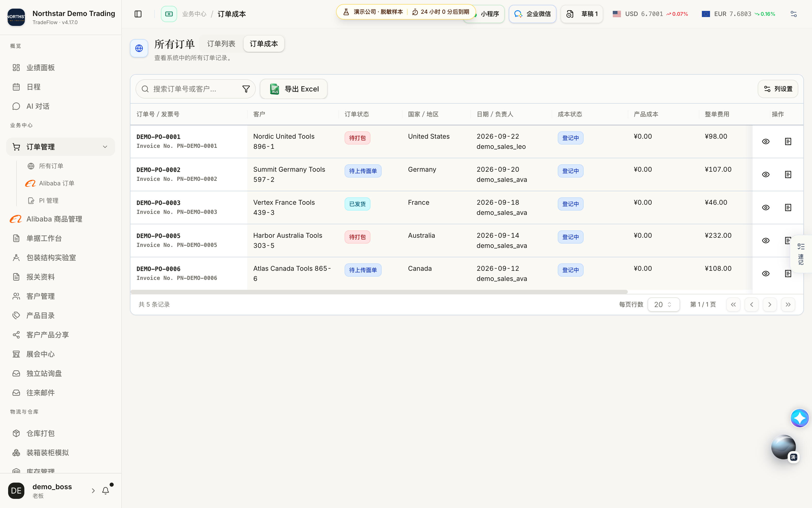Open cost document for DEMO-PO-0002

[x=788, y=174]
